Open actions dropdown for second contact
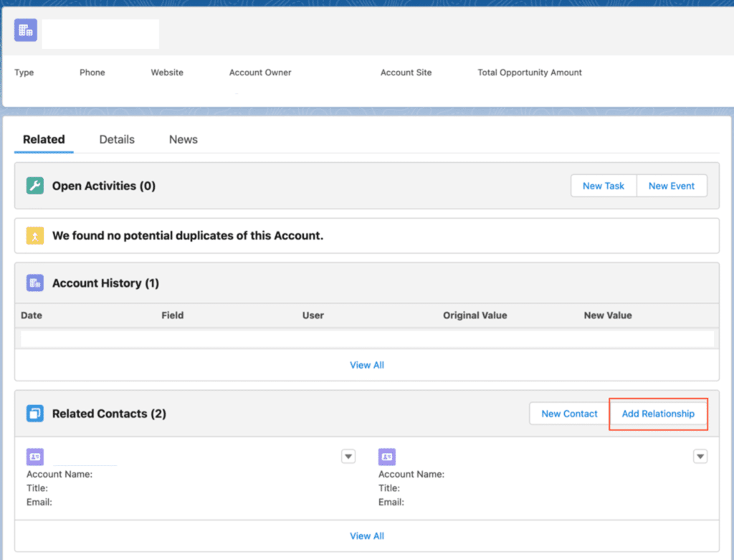734x560 pixels. tap(700, 456)
